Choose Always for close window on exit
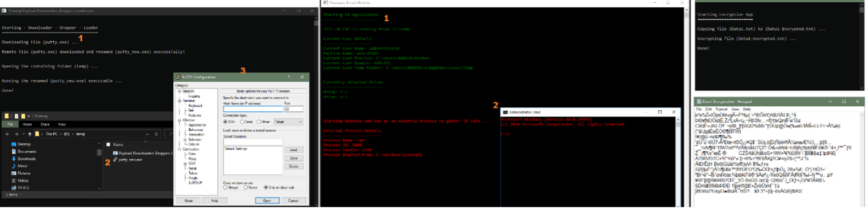The height and width of the screenshot is (209, 868). [225, 187]
